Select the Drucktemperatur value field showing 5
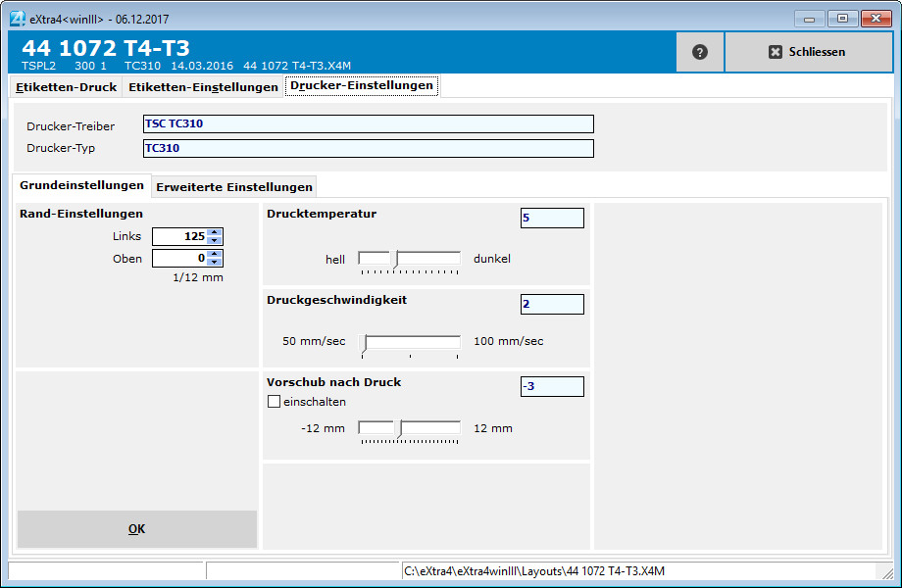The image size is (902, 588). (x=551, y=218)
